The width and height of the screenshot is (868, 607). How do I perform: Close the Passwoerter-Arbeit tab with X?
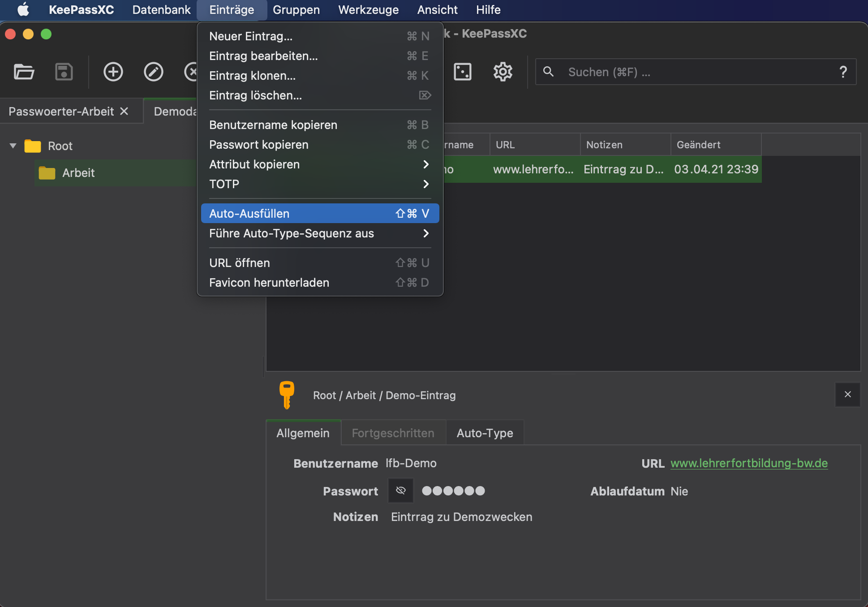point(124,111)
